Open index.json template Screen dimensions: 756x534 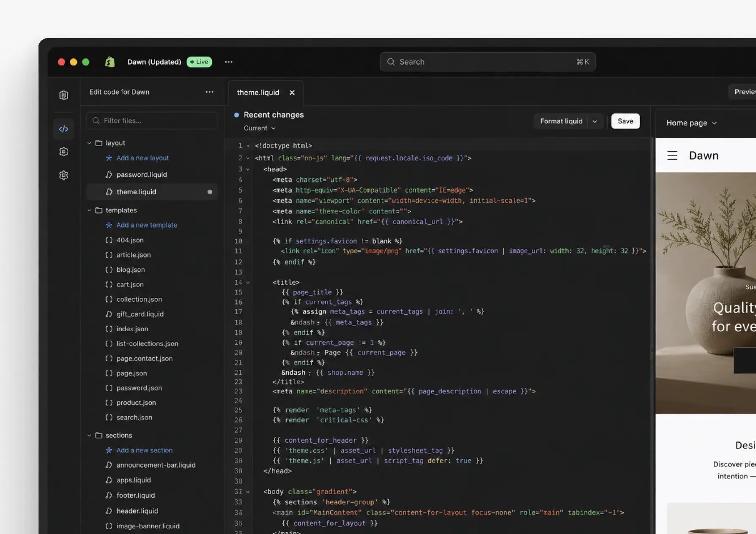point(132,329)
